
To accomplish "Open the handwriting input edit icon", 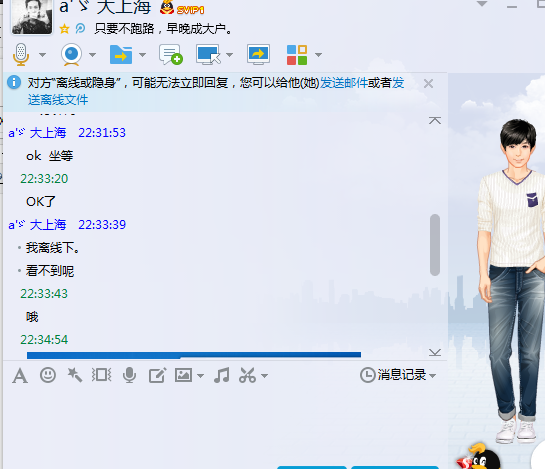I will (x=157, y=375).
